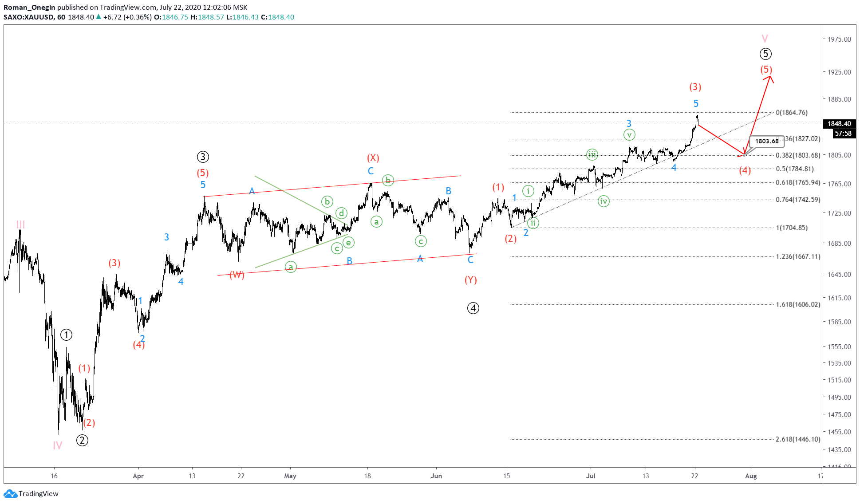Image resolution: width=860 pixels, height=504 pixels.
Task: Click the red upward arrow head near (5)
Action: point(770,78)
